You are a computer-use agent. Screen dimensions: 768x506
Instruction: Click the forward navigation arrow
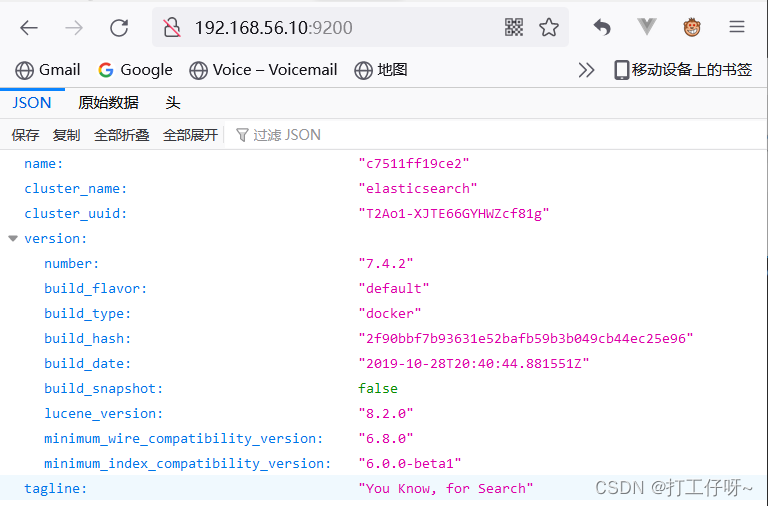[74, 28]
